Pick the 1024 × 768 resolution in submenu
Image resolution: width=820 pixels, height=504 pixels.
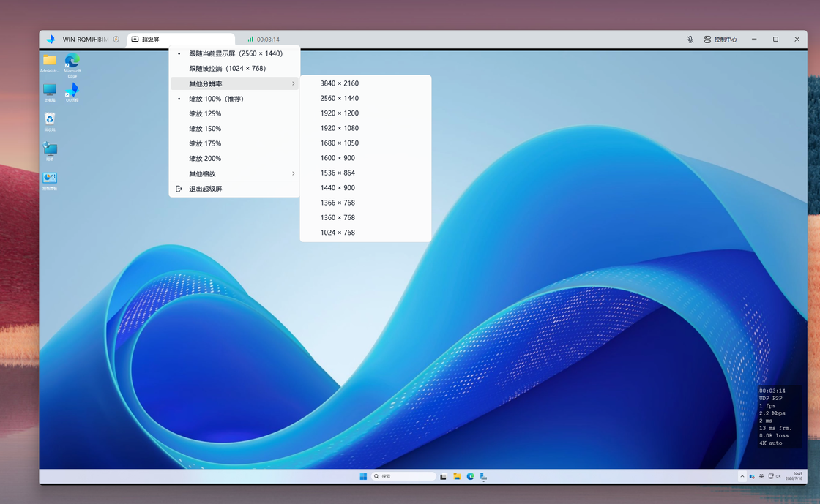pos(365,233)
